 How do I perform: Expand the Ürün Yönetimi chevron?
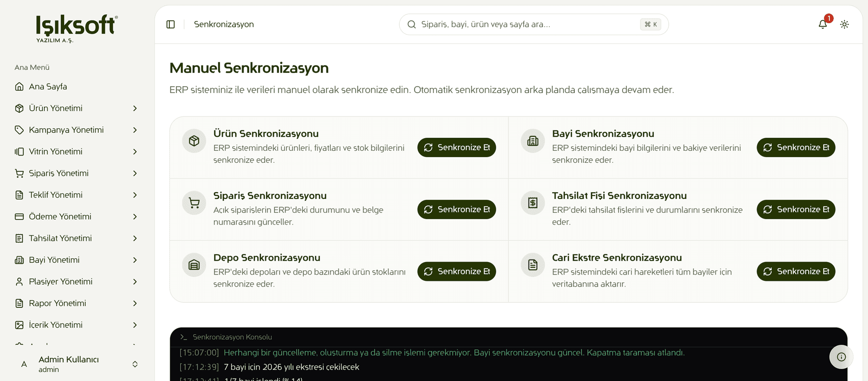(135, 108)
